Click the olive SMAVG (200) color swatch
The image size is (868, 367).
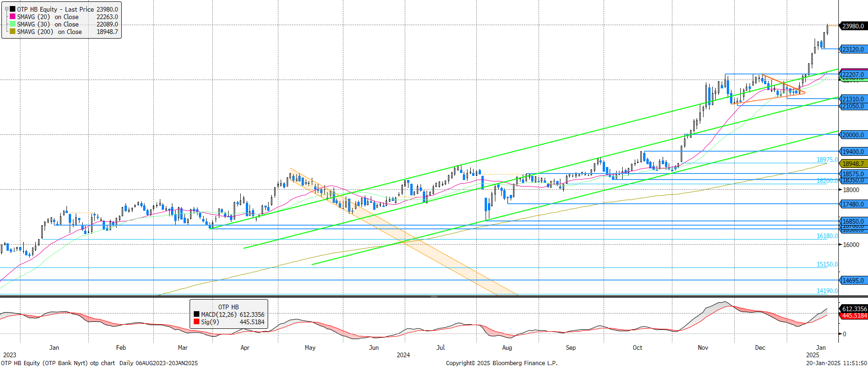[x=13, y=31]
